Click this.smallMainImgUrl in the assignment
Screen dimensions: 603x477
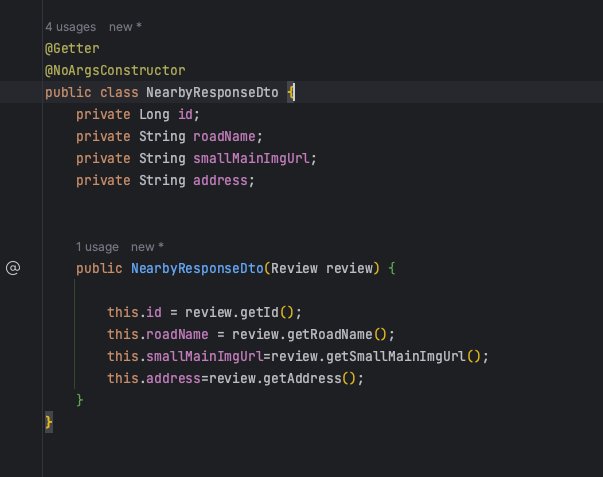(x=185, y=356)
